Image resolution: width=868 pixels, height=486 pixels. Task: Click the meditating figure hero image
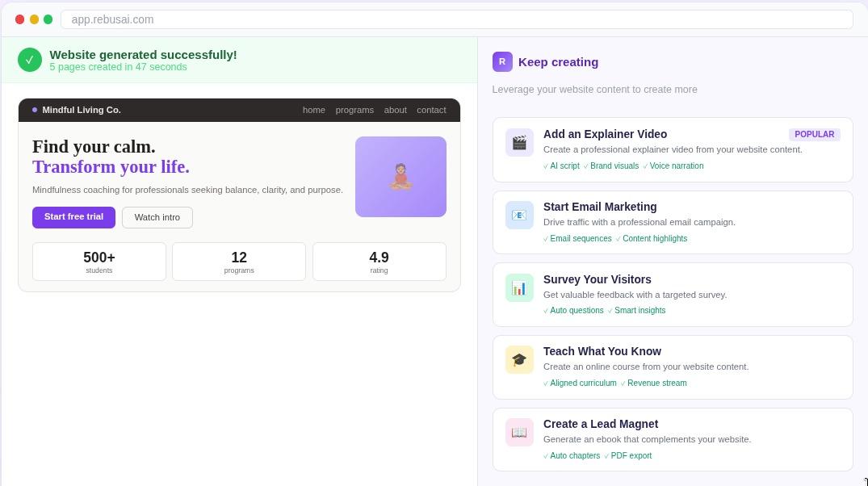pyautogui.click(x=400, y=176)
